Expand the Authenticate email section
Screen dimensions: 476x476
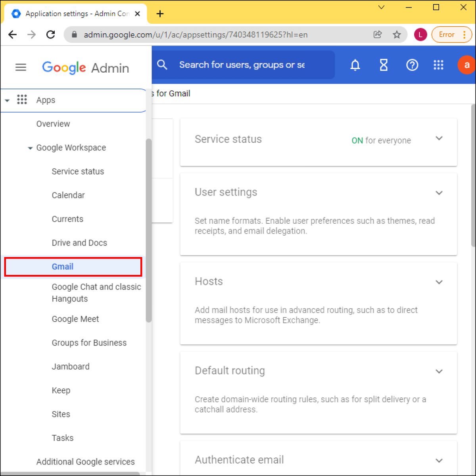coord(439,461)
